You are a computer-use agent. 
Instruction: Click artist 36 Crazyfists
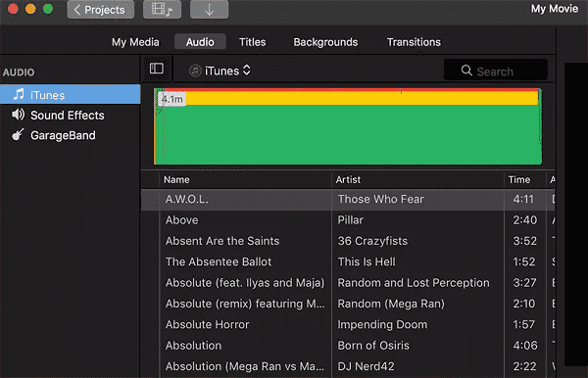(x=372, y=241)
